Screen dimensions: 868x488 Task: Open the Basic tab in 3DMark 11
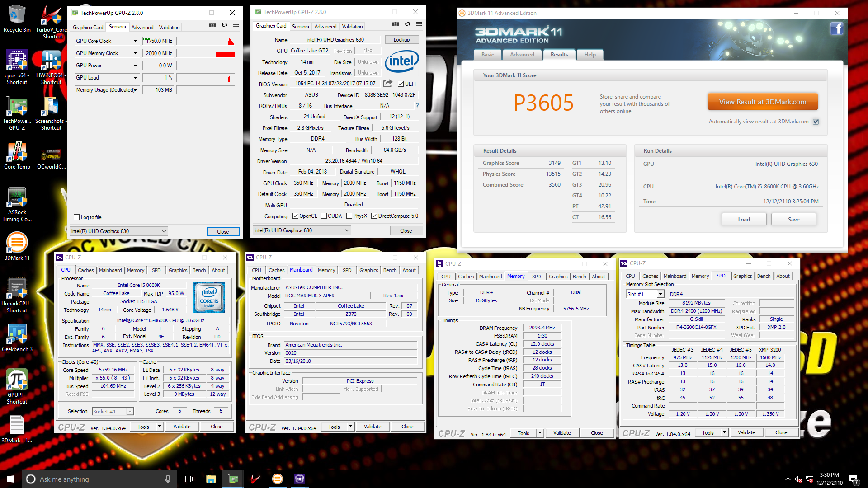coord(488,55)
